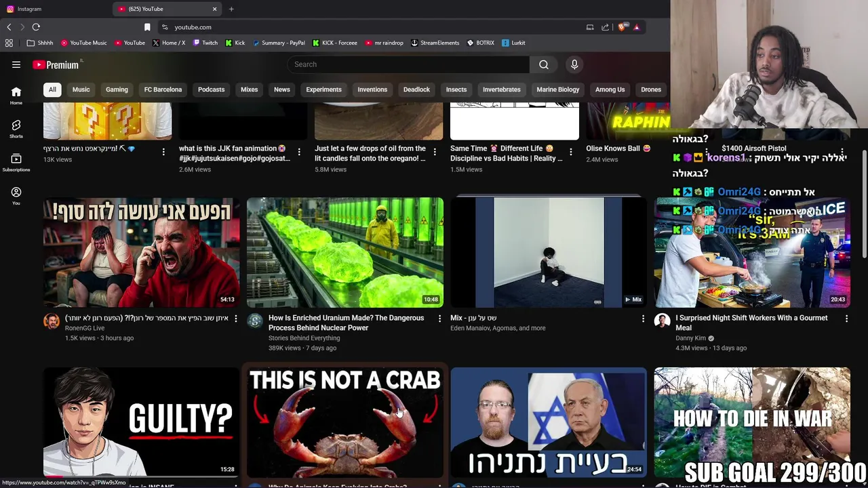
Task: Open the BOTRIX bookmark
Action: [481, 43]
